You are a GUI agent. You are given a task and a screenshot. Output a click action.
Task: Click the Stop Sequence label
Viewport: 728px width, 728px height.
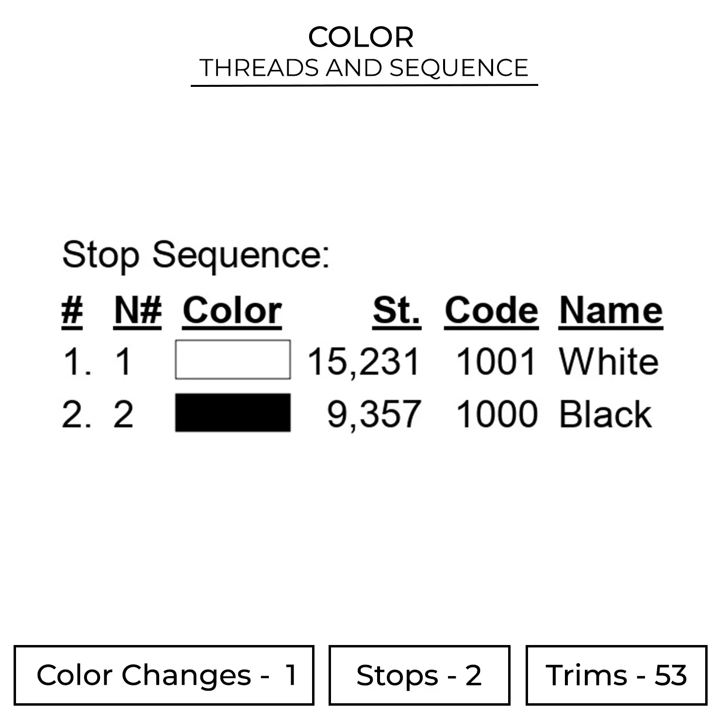(x=196, y=255)
